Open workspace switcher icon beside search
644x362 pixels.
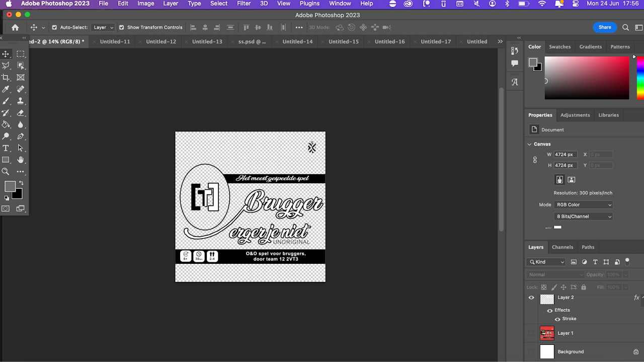pyautogui.click(x=639, y=27)
